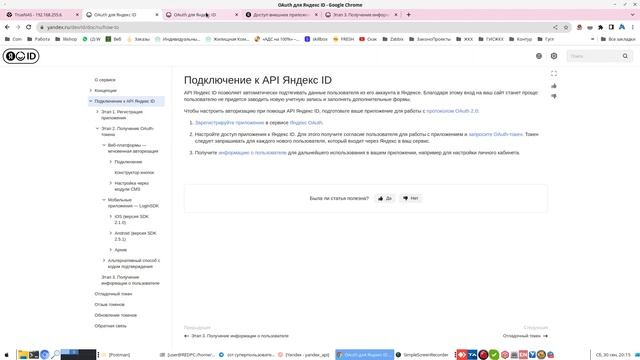Expand the Концепции sidebar section
Image resolution: width=640 pixels, height=360 pixels.
[x=91, y=91]
